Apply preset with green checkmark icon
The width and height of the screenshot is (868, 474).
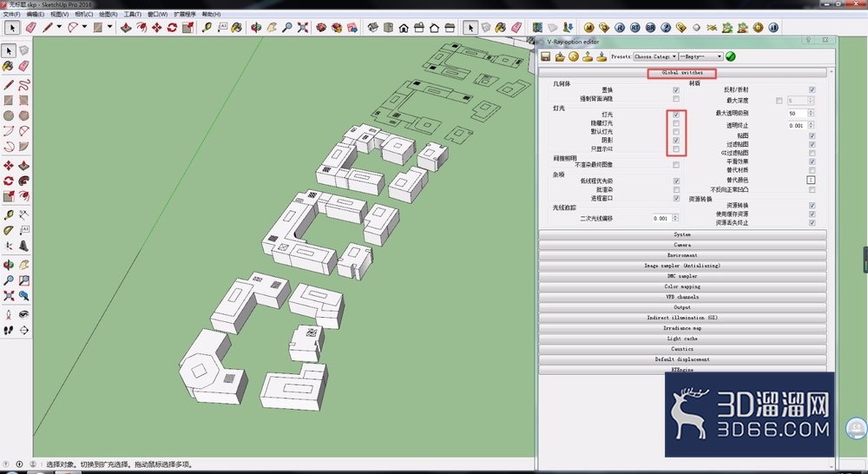[x=730, y=56]
